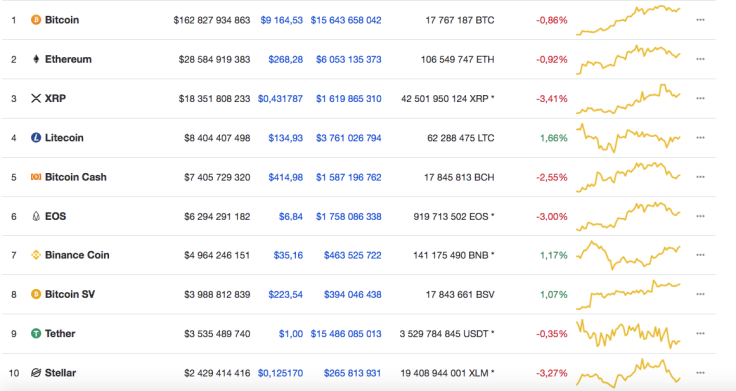Click Bitcoin SV price $223,54
This screenshot has height=391, width=736.
[285, 295]
